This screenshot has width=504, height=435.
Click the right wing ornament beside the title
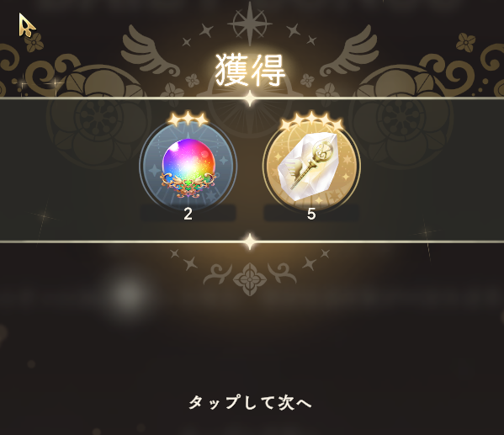(350, 51)
